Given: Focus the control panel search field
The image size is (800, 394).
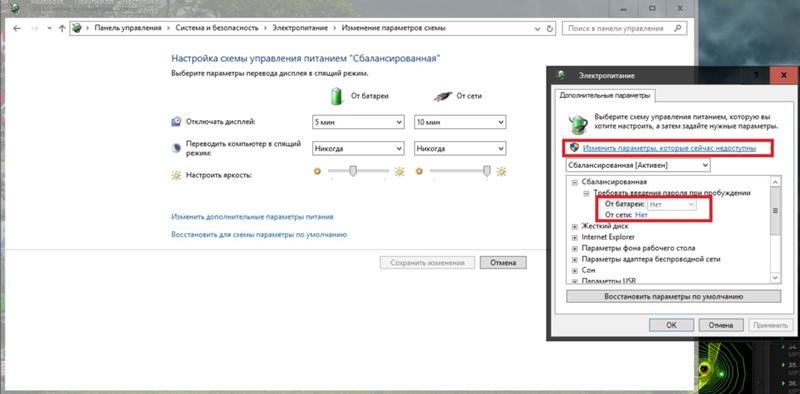Looking at the screenshot, I should tap(624, 29).
